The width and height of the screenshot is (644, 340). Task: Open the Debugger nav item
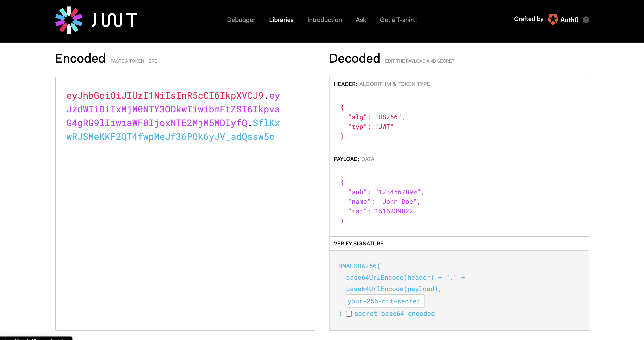(x=241, y=20)
